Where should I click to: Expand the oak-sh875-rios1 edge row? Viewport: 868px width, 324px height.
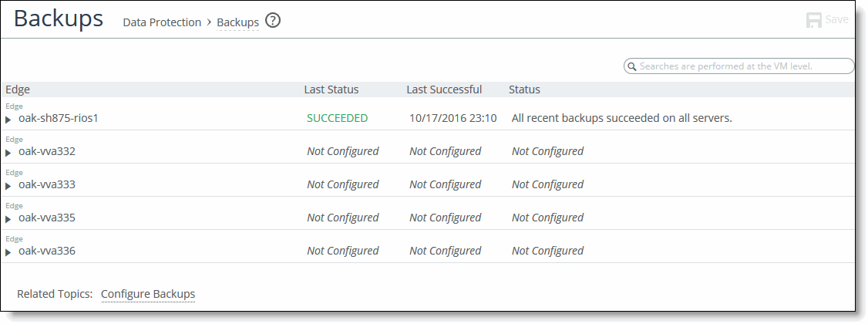pyautogui.click(x=8, y=119)
